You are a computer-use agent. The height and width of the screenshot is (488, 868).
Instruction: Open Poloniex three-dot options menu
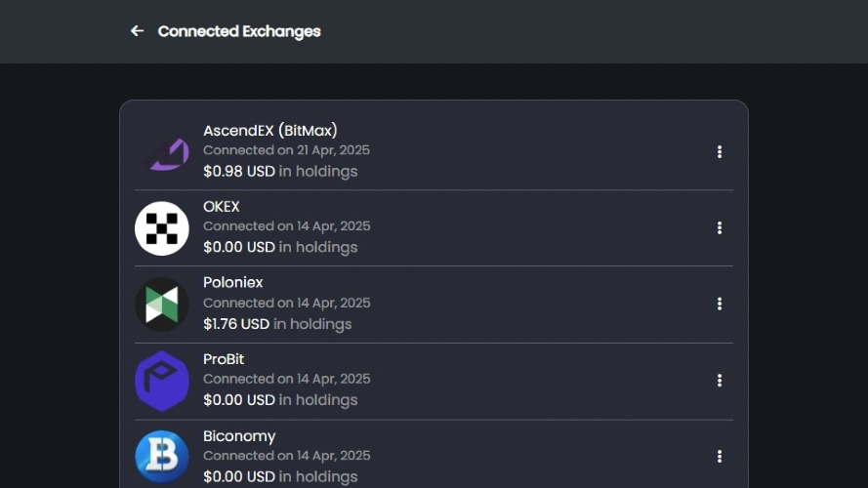click(719, 304)
